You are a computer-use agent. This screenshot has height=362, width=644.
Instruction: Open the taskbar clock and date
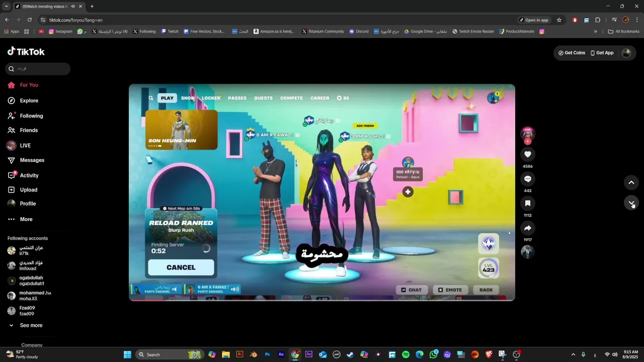(x=631, y=354)
